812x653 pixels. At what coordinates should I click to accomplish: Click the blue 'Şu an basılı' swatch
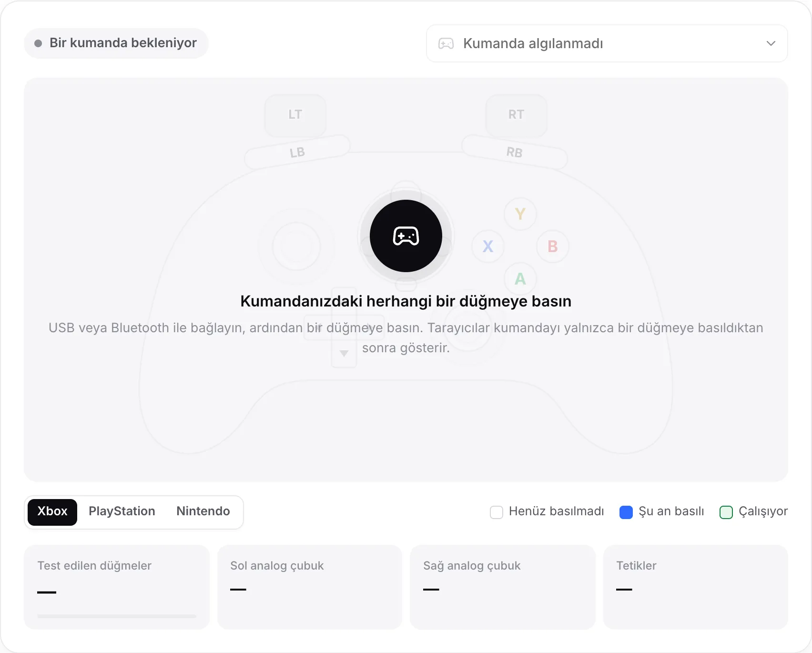pos(626,512)
